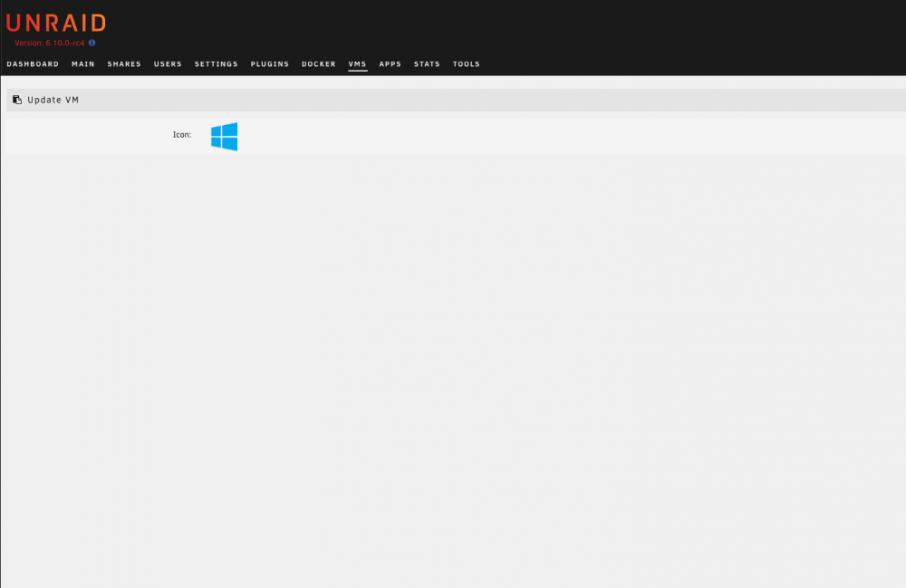This screenshot has height=588, width=906.
Task: Switch to the Users tab
Action: (x=168, y=64)
